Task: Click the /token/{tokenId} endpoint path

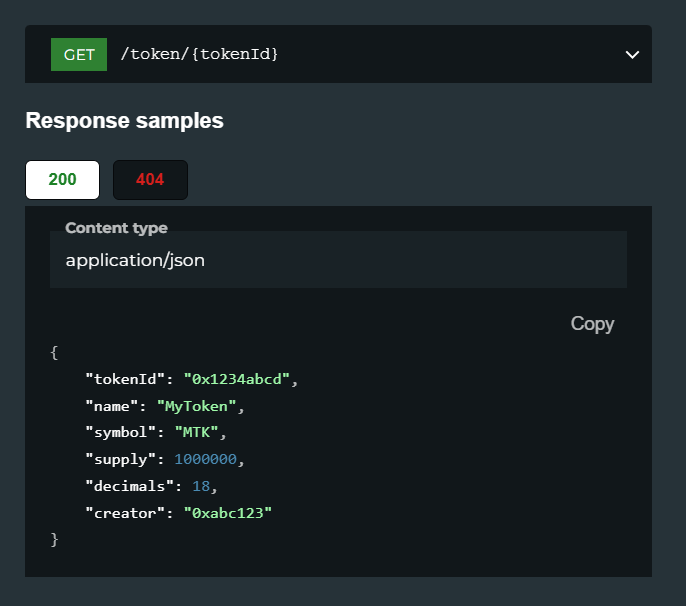Action: (x=199, y=54)
